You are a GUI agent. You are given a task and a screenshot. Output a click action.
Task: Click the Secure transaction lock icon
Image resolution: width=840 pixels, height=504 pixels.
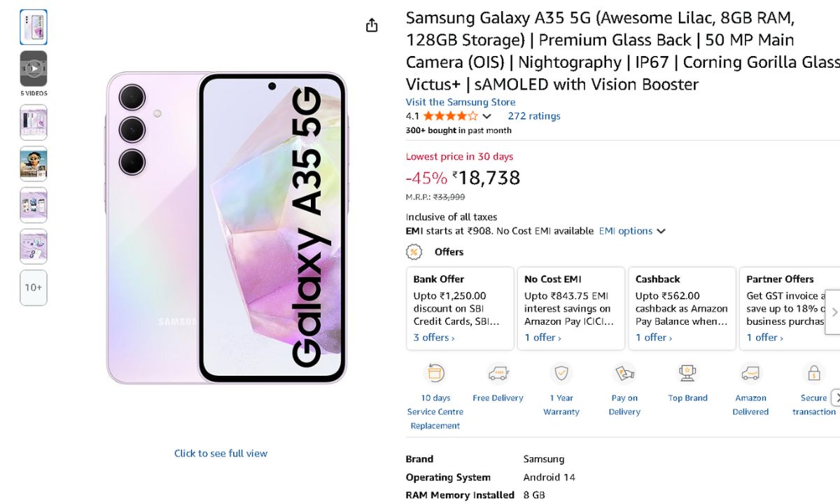(813, 373)
